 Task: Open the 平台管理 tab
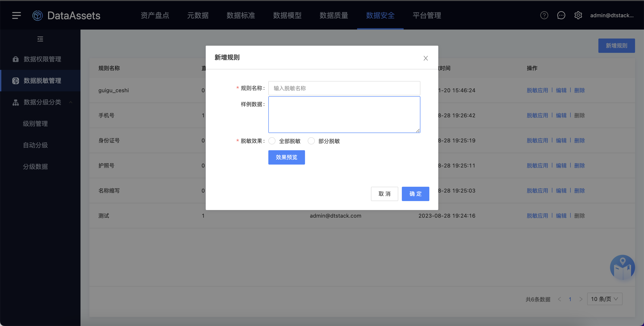pos(427,15)
